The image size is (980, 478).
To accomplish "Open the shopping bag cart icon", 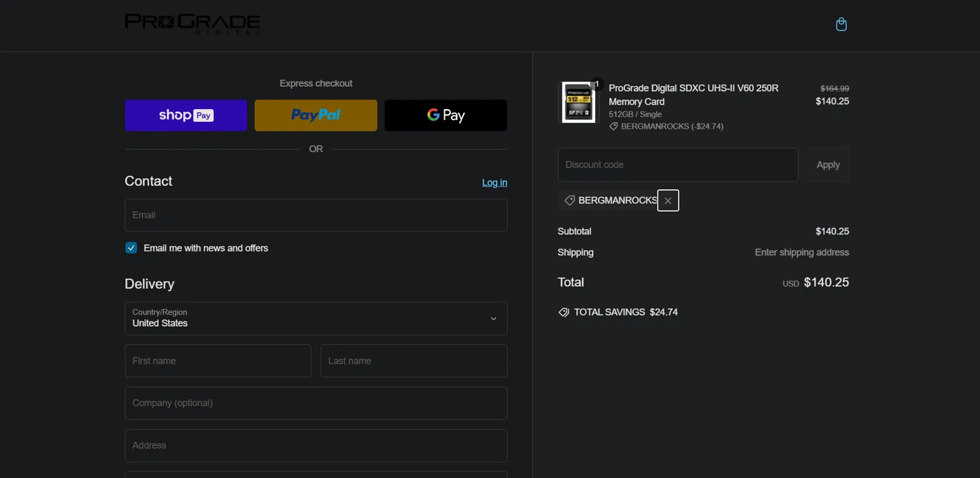I will [x=841, y=25].
